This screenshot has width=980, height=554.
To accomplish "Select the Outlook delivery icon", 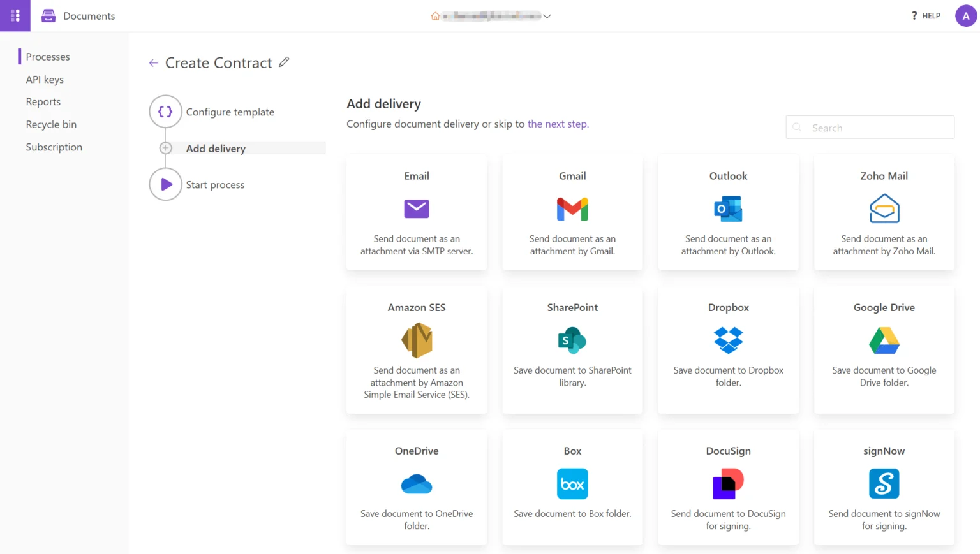I will click(728, 208).
